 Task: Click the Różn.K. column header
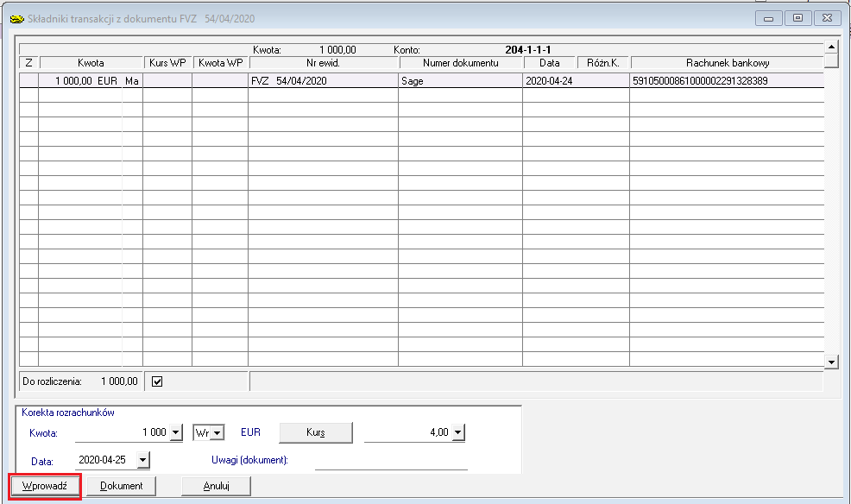coord(602,63)
